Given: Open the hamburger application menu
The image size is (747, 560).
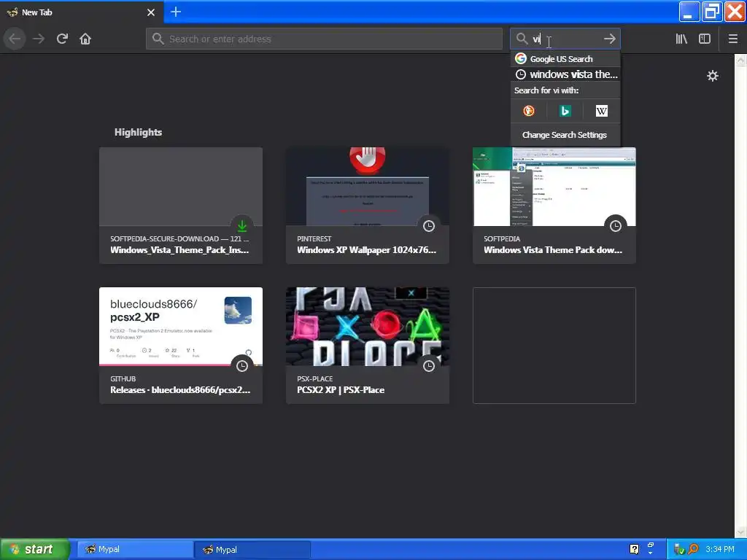Looking at the screenshot, I should [x=732, y=39].
